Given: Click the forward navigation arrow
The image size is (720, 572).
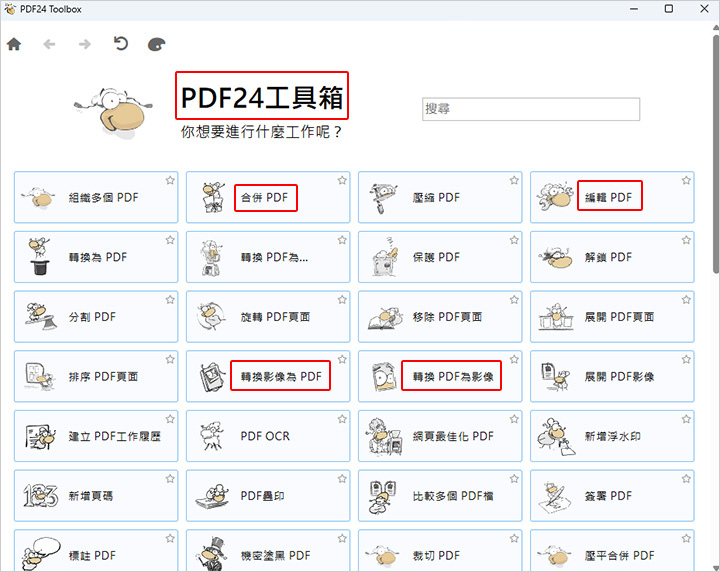Looking at the screenshot, I should point(84,44).
